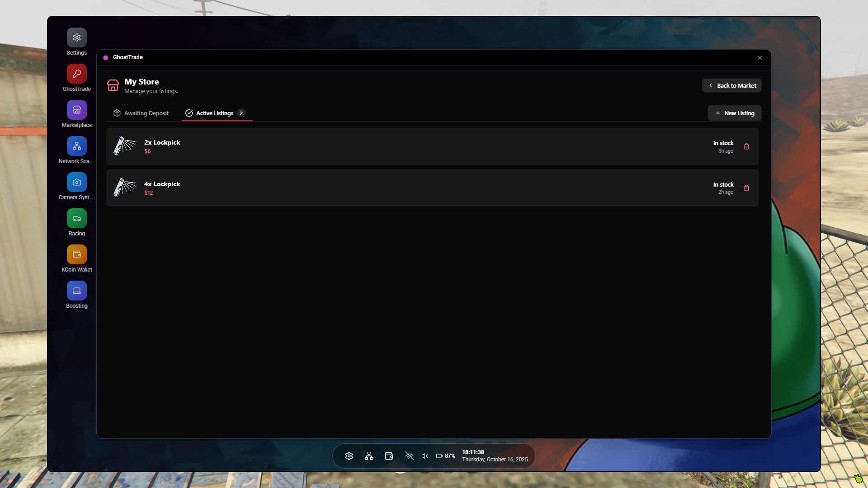Launch GhostTrade from the sidebar
Screen dimensions: 868x488
(77, 74)
